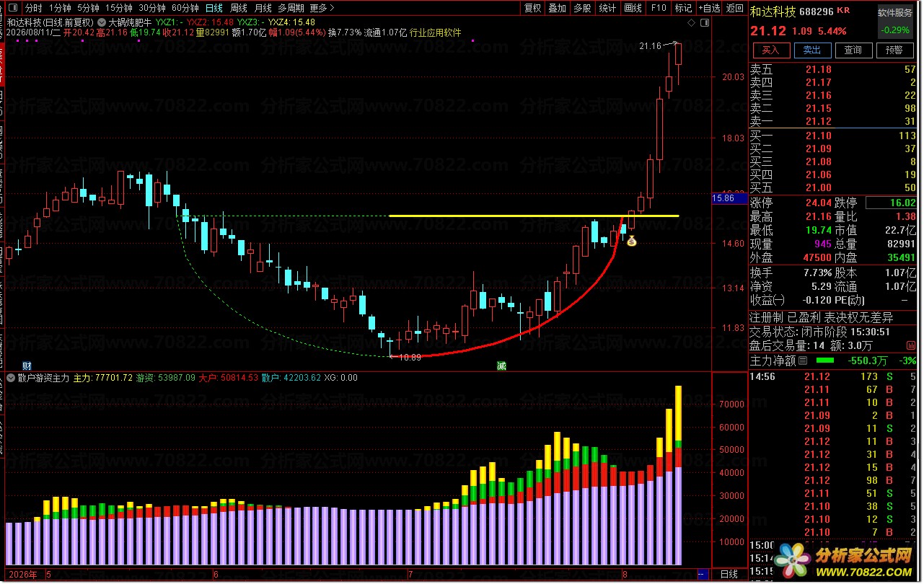Image resolution: width=924 pixels, height=584 pixels.
Task: Click the money bag signal icon
Action: point(632,241)
